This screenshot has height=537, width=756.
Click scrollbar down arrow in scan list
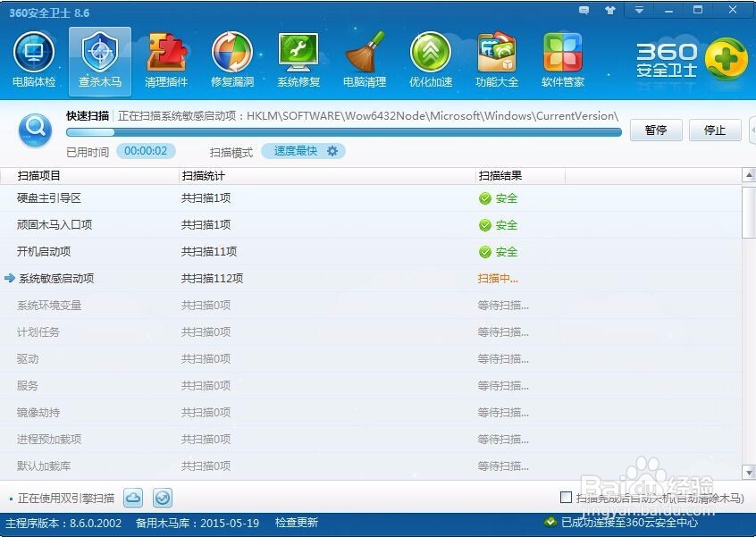[749, 472]
